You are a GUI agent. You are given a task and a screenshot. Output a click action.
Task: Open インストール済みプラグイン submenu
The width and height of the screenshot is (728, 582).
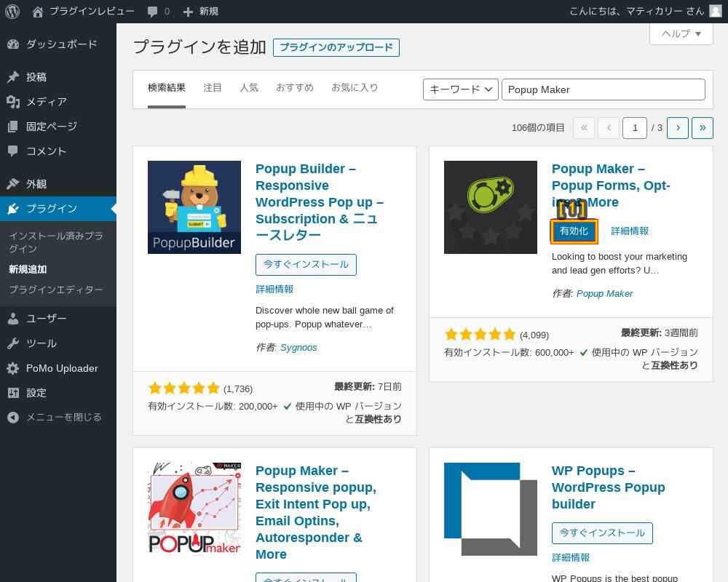56,242
